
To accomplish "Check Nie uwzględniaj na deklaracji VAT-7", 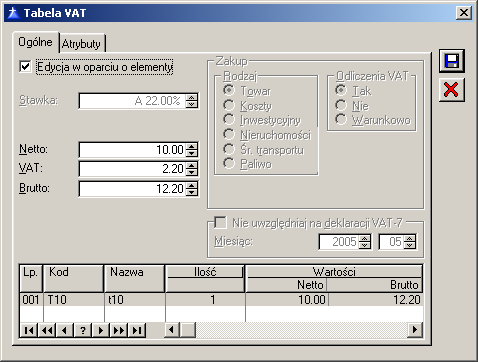I will pyautogui.click(x=220, y=222).
